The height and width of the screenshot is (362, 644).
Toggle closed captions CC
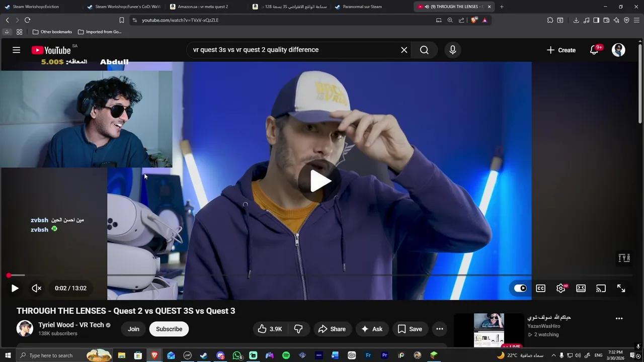(x=541, y=288)
